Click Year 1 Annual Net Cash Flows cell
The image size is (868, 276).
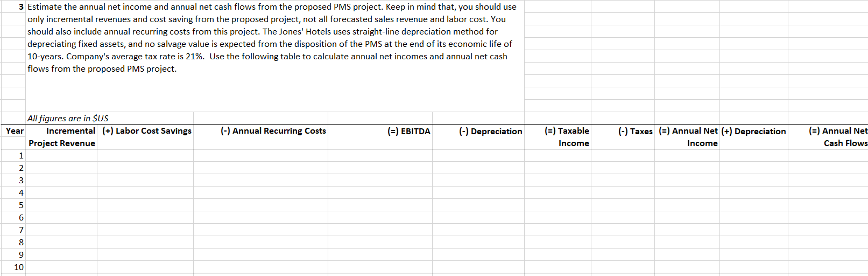tap(828, 156)
